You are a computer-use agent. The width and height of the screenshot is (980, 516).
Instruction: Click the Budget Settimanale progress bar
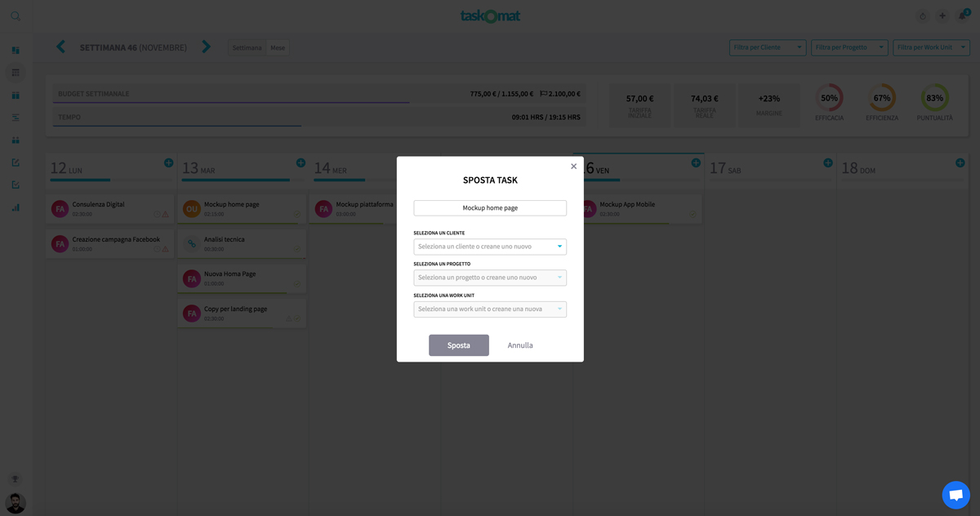pyautogui.click(x=318, y=94)
